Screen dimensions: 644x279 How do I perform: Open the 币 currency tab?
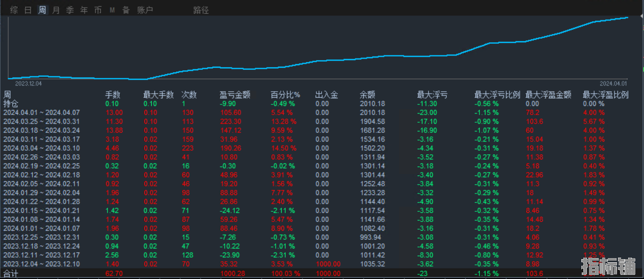(98, 10)
